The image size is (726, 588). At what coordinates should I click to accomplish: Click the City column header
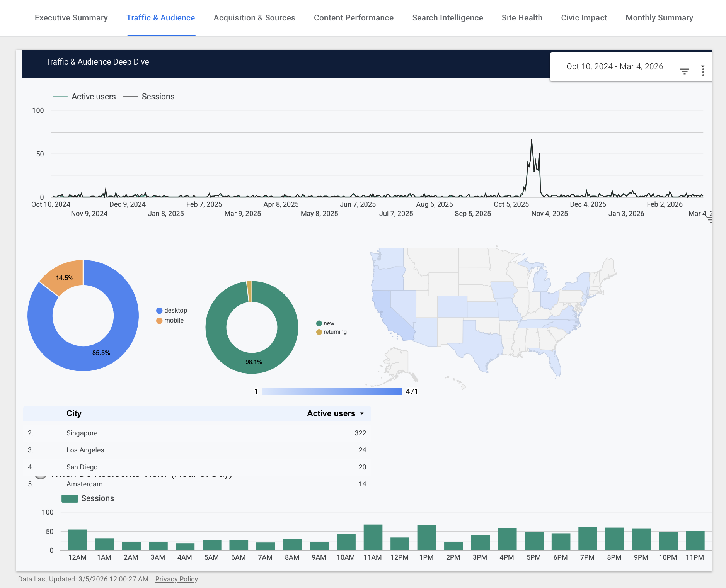74,413
